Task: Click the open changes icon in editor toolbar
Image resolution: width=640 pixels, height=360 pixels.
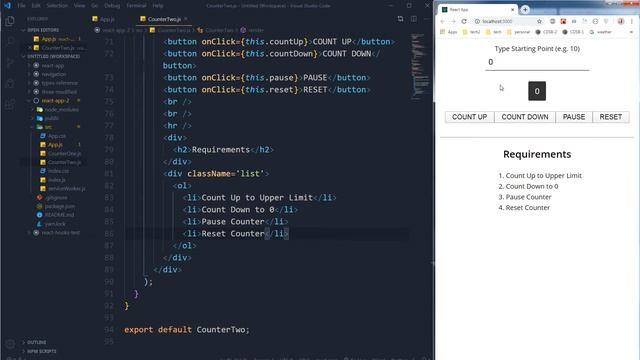Action: (400, 19)
